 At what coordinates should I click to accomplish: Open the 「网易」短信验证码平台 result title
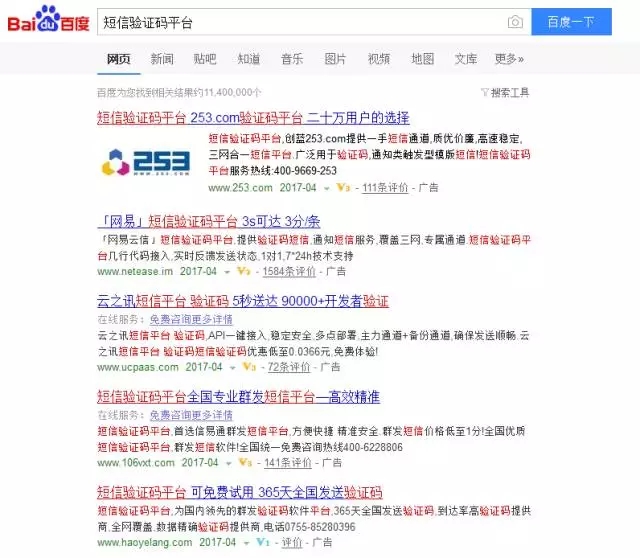pos(209,222)
